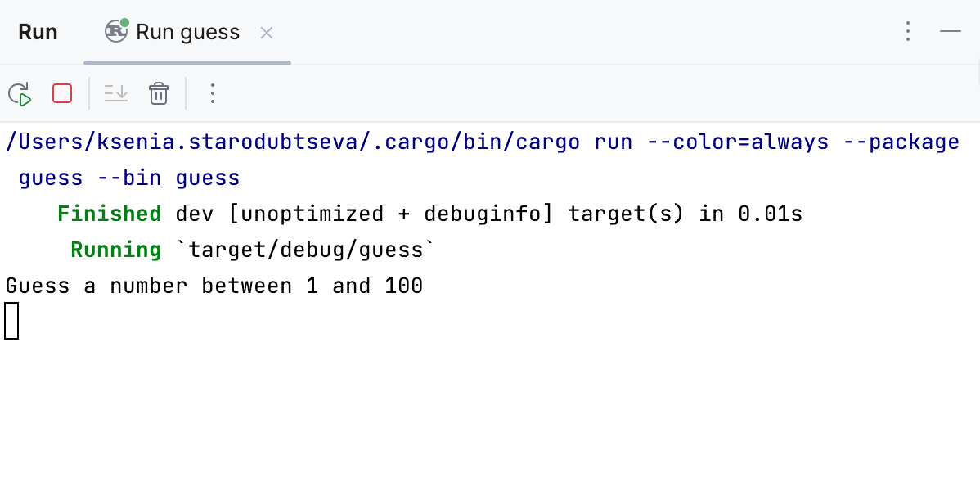Screen dimensions: 980x496
Task: Click the 'Guess a number between' output line
Action: (214, 286)
